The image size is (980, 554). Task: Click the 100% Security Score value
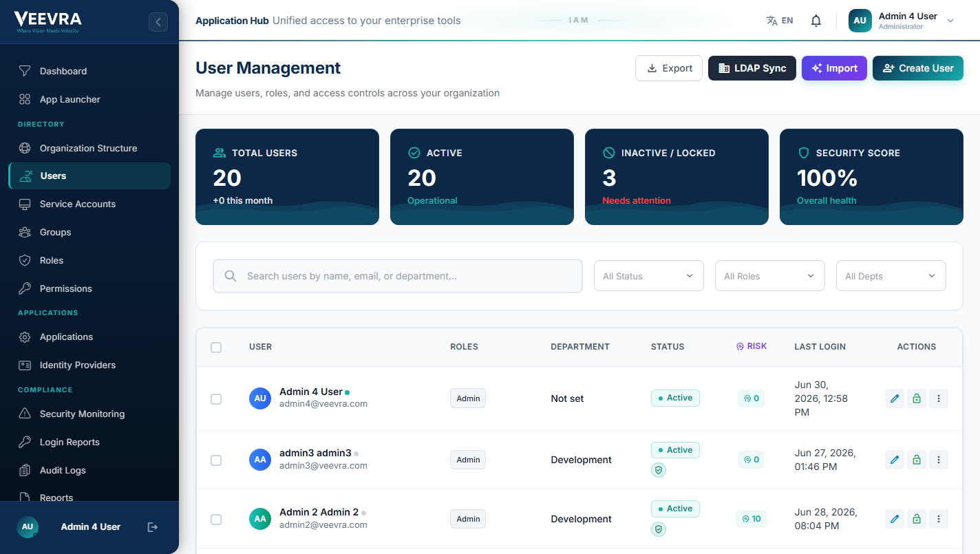[x=827, y=178]
